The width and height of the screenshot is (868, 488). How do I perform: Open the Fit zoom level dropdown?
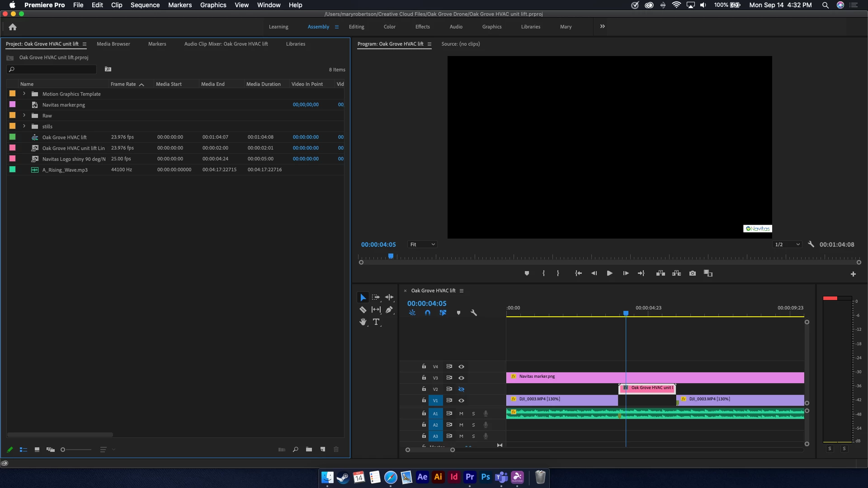coord(422,244)
